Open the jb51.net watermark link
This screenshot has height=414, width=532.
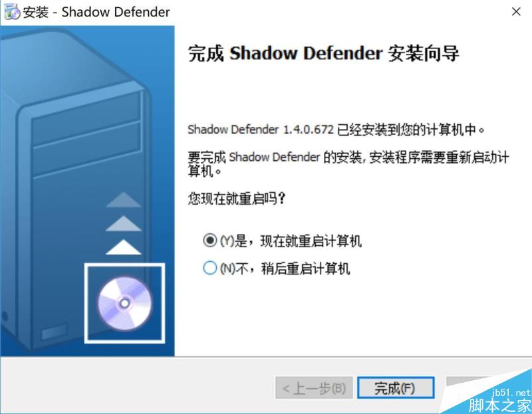pyautogui.click(x=511, y=393)
